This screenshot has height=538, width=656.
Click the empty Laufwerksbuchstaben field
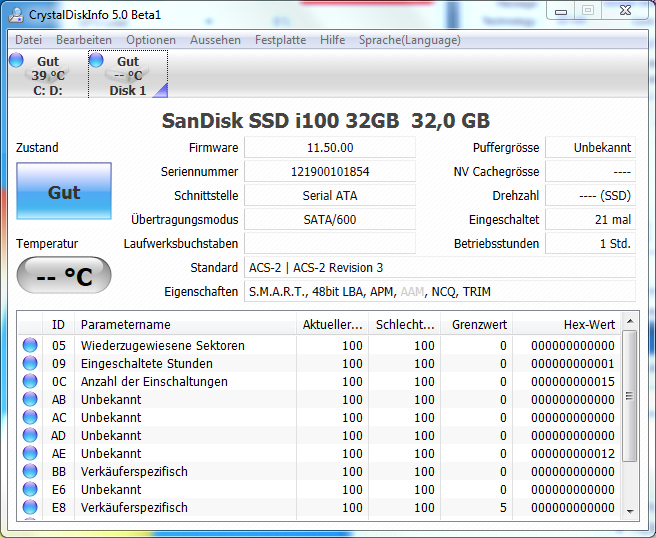330,243
